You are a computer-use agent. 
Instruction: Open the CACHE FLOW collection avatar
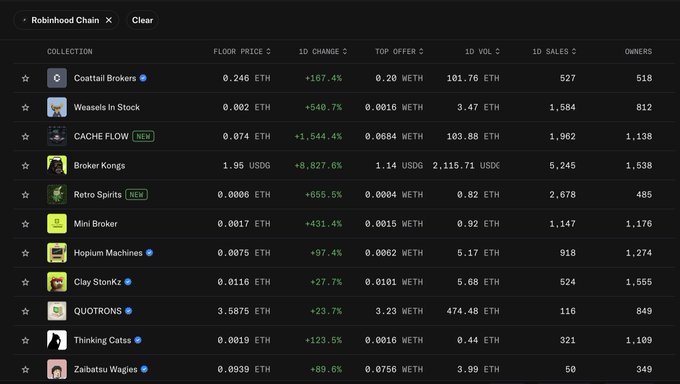[x=57, y=136]
